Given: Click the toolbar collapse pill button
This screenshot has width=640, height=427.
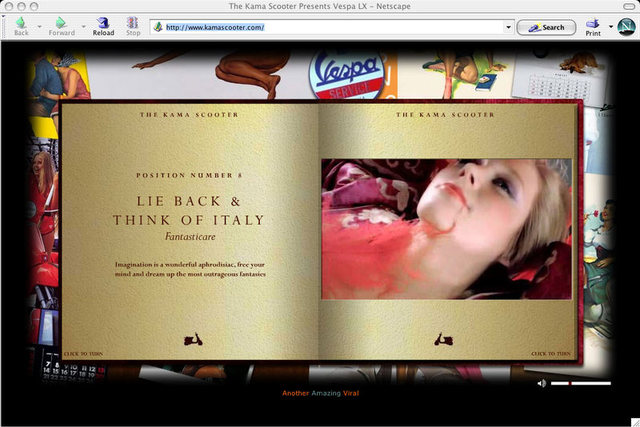Looking at the screenshot, I should tap(629, 6).
